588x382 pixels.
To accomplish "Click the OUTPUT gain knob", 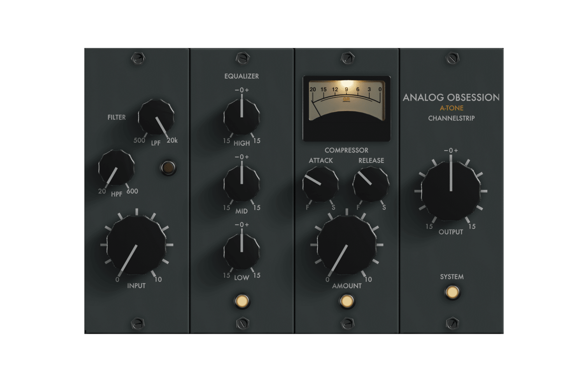I will click(x=451, y=191).
